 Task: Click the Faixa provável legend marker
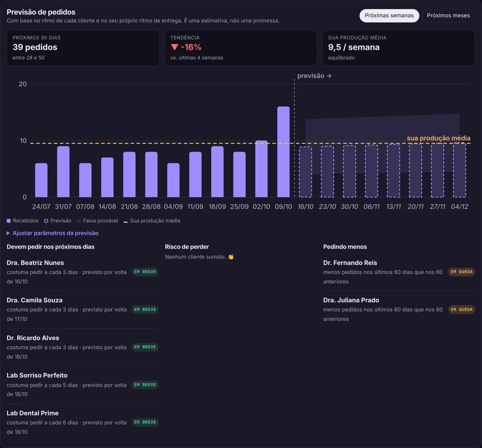[x=79, y=221]
